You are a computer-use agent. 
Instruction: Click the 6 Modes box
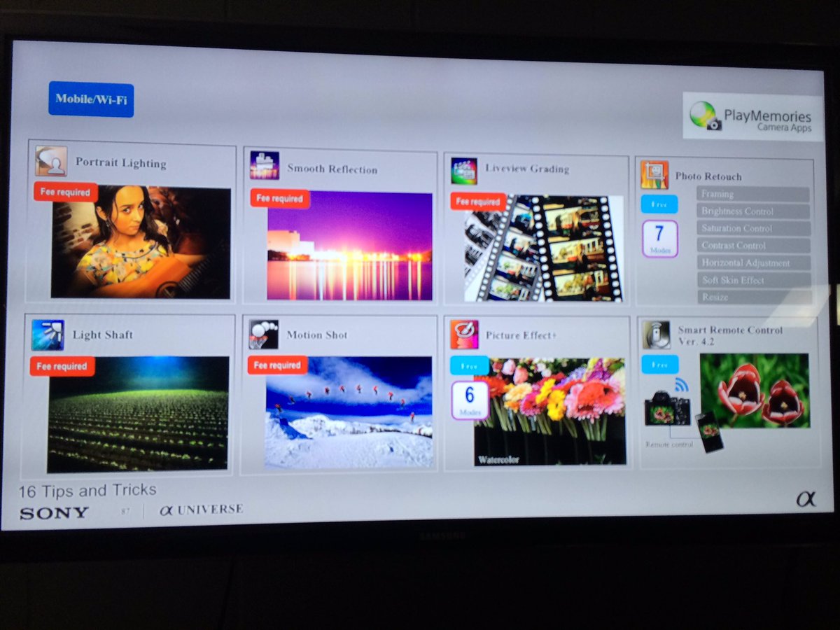pyautogui.click(x=470, y=400)
